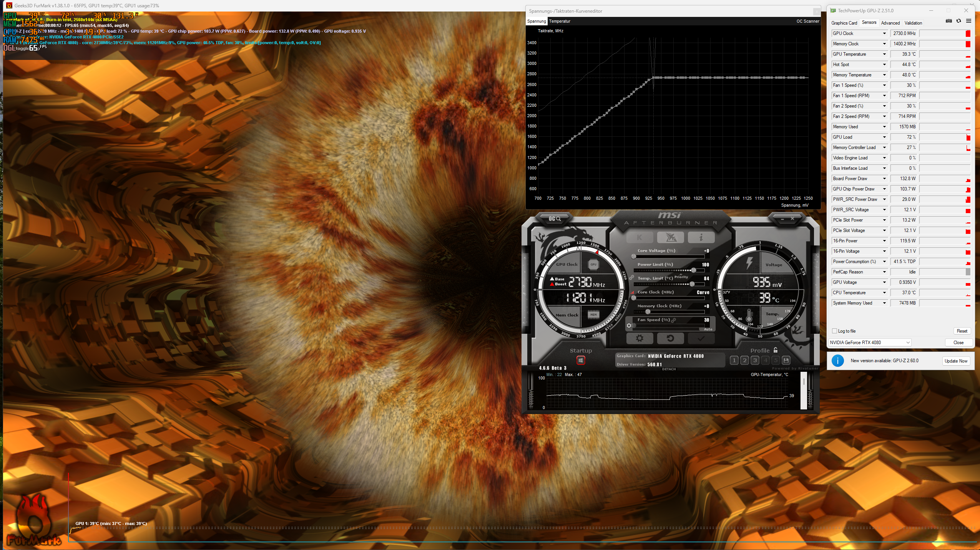The image size is (980, 550).
Task: Launch Kombustor via the K icon
Action: 639,237
